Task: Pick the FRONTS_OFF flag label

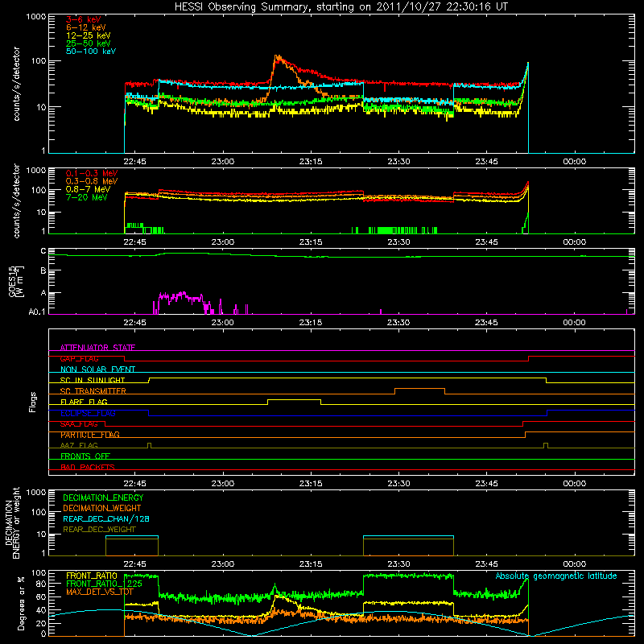Action: coord(85,456)
